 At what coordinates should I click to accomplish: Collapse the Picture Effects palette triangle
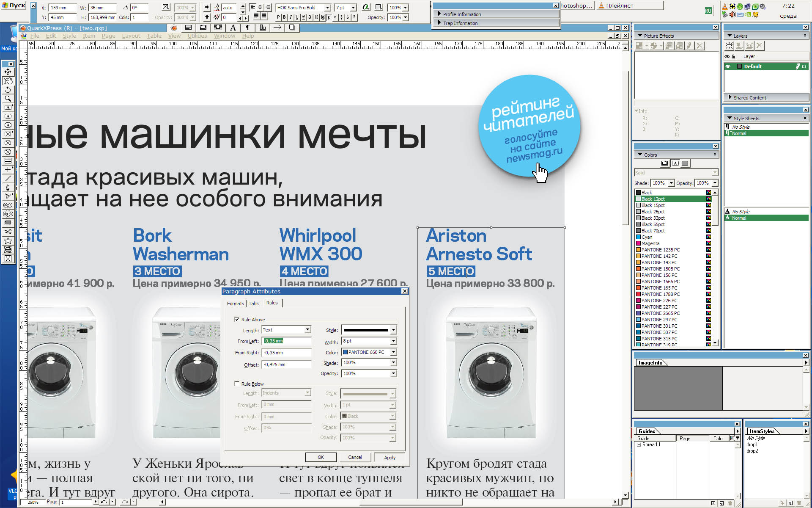(x=640, y=36)
